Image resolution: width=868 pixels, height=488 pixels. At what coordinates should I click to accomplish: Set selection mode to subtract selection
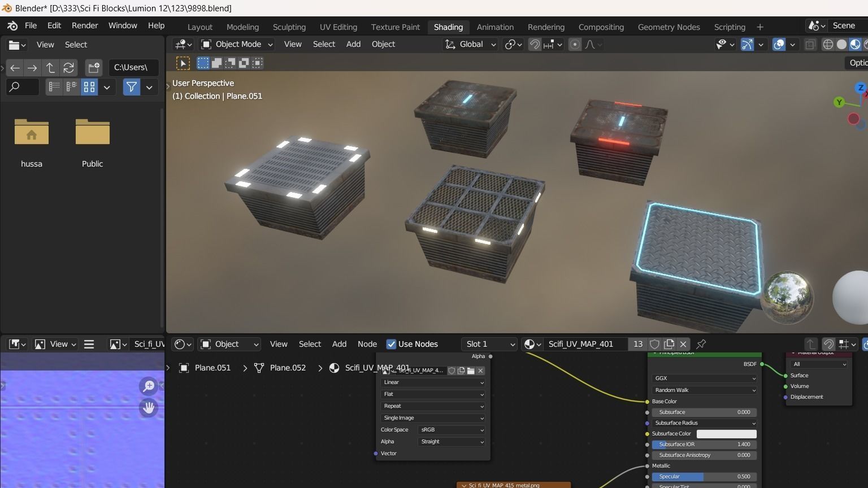231,63
